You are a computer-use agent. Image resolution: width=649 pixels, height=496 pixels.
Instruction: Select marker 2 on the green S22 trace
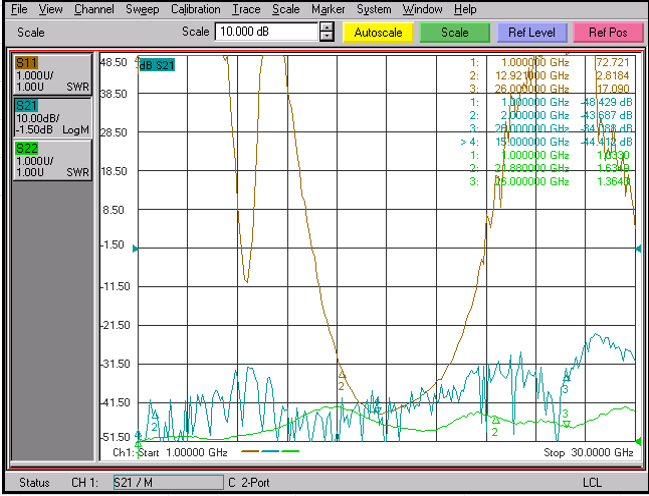click(494, 421)
